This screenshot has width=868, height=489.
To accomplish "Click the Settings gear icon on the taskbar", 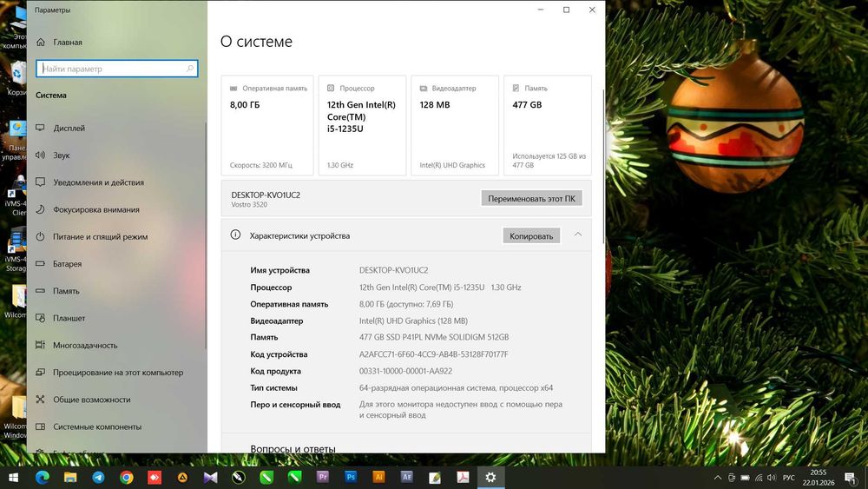I will click(490, 478).
